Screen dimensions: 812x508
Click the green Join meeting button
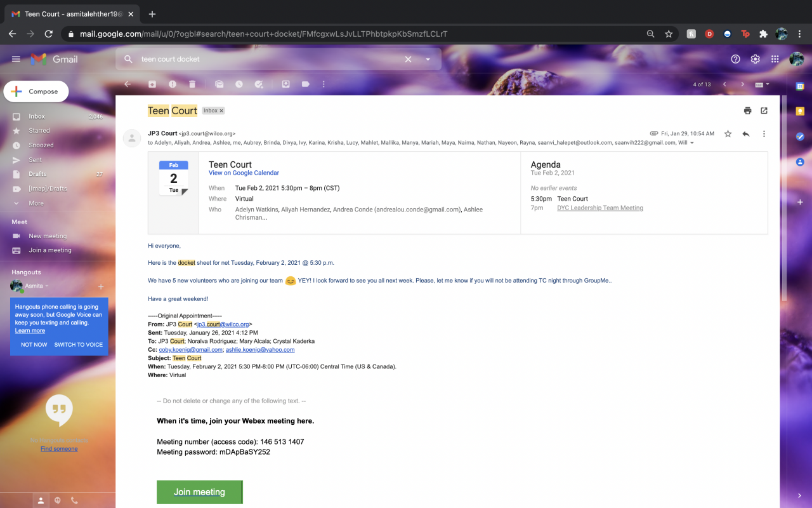tap(199, 492)
